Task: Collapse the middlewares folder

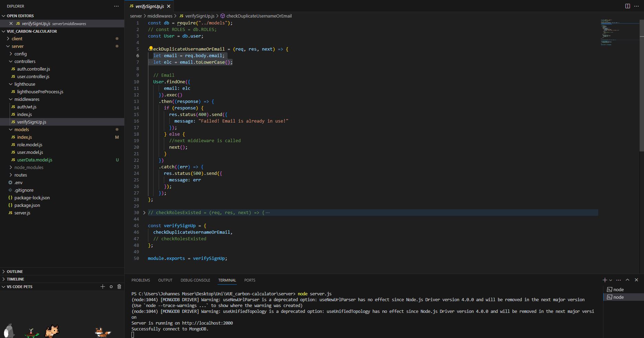Action: (x=62, y=99)
